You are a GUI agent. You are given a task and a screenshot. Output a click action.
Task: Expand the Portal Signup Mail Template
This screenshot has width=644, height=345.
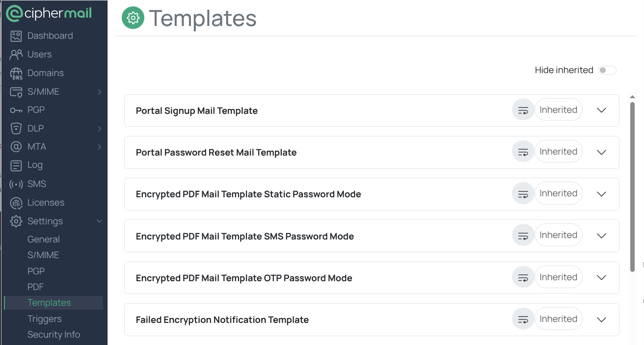[602, 110]
